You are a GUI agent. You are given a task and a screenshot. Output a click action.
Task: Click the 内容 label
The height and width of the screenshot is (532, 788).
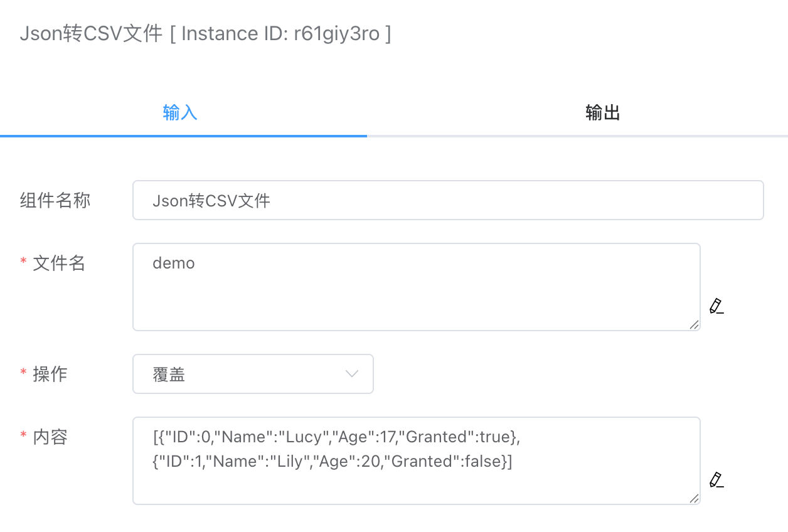[x=50, y=437]
